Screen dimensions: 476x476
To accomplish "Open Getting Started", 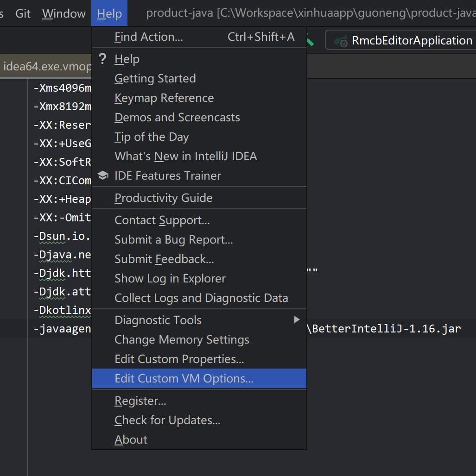I will 199,78.
